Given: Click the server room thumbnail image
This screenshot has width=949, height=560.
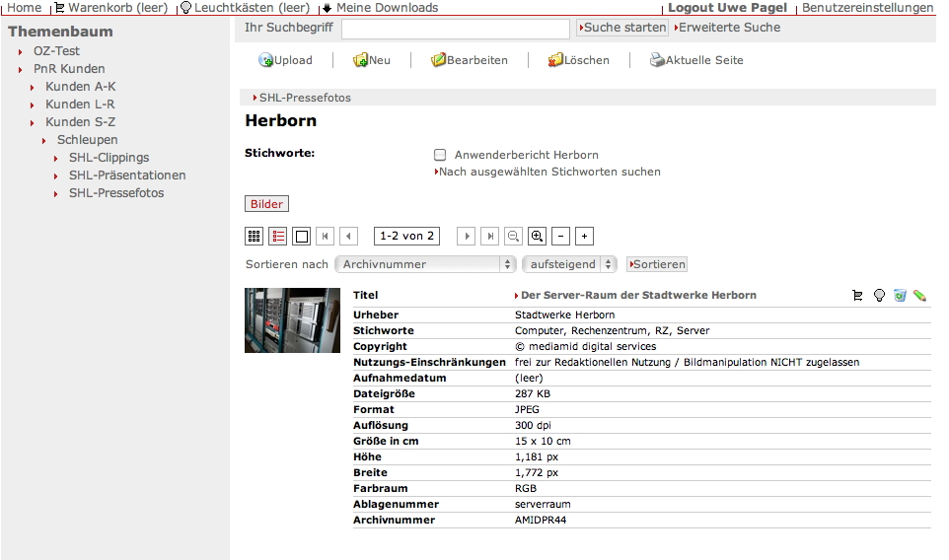Looking at the screenshot, I should pos(292,320).
